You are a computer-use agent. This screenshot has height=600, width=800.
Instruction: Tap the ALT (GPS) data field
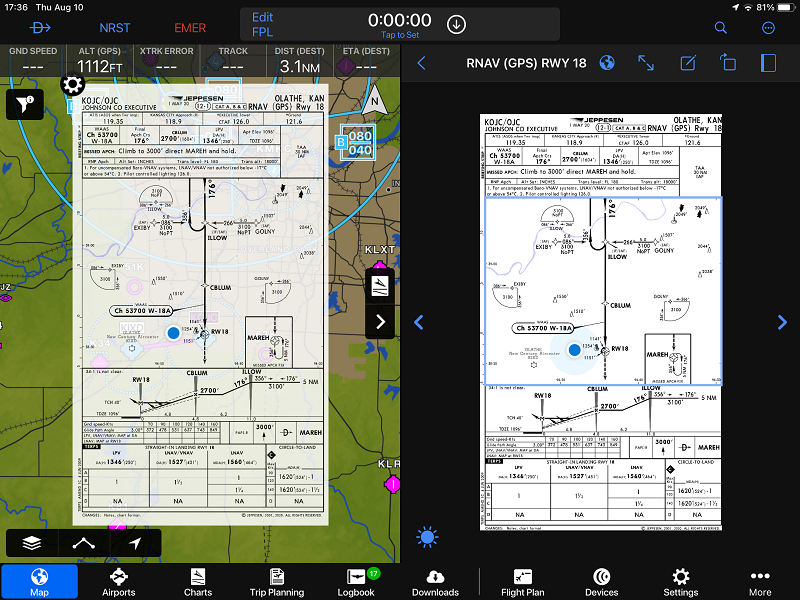click(99, 60)
